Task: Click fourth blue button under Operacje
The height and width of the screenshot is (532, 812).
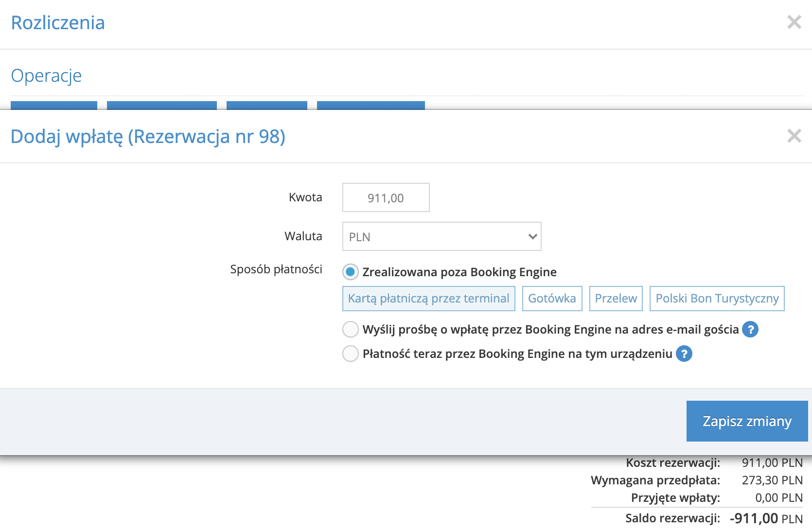Action: (371, 106)
